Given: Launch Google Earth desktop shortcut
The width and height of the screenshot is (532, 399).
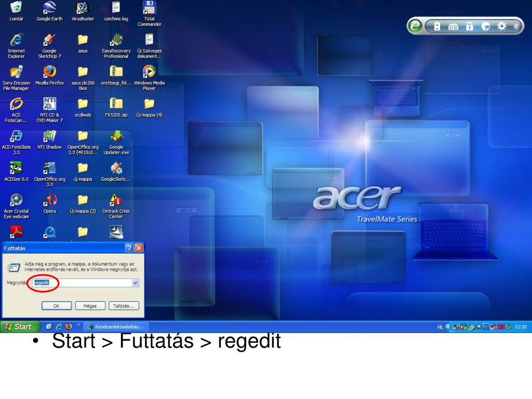Looking at the screenshot, I should tap(49, 11).
